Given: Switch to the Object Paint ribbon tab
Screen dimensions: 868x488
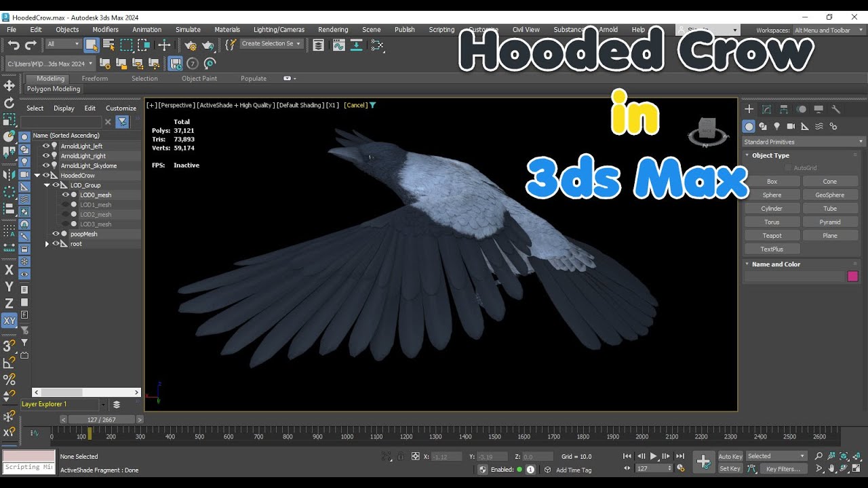Looking at the screenshot, I should click(x=199, y=79).
